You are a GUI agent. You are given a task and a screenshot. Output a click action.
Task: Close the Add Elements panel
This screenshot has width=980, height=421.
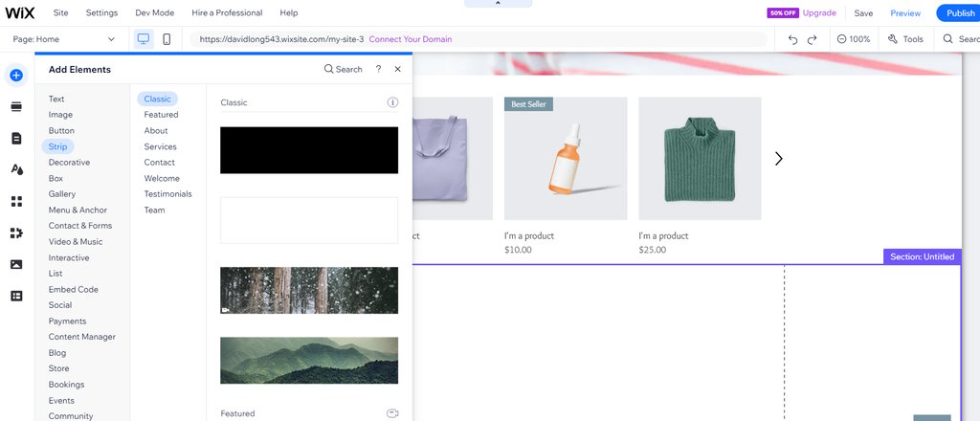coord(398,69)
